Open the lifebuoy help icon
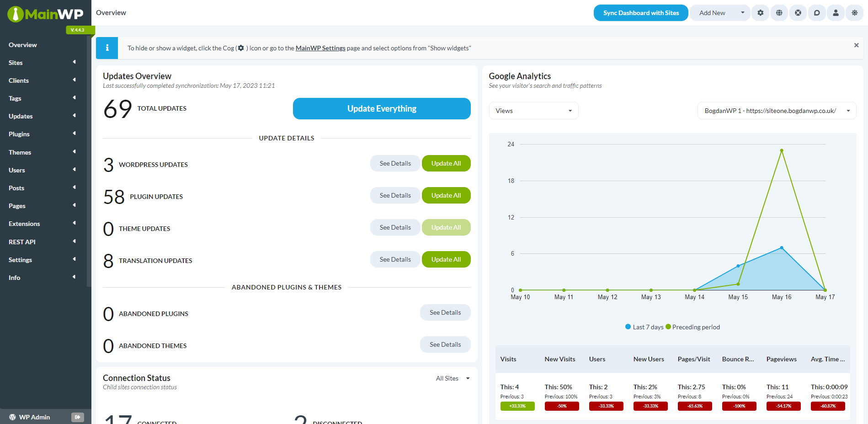This screenshot has width=868, height=424. 798,13
